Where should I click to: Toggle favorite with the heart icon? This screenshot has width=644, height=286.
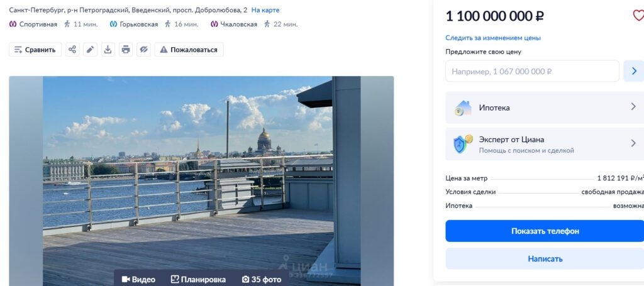click(638, 16)
